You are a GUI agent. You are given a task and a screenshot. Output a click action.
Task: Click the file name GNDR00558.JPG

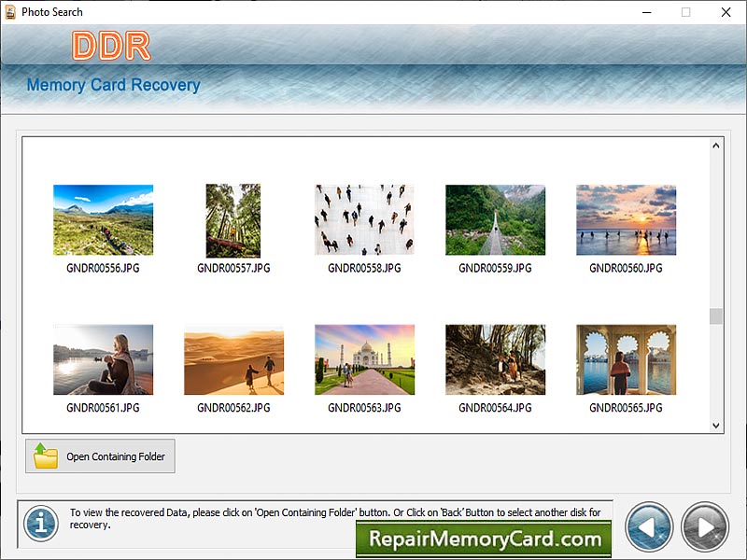(x=364, y=268)
